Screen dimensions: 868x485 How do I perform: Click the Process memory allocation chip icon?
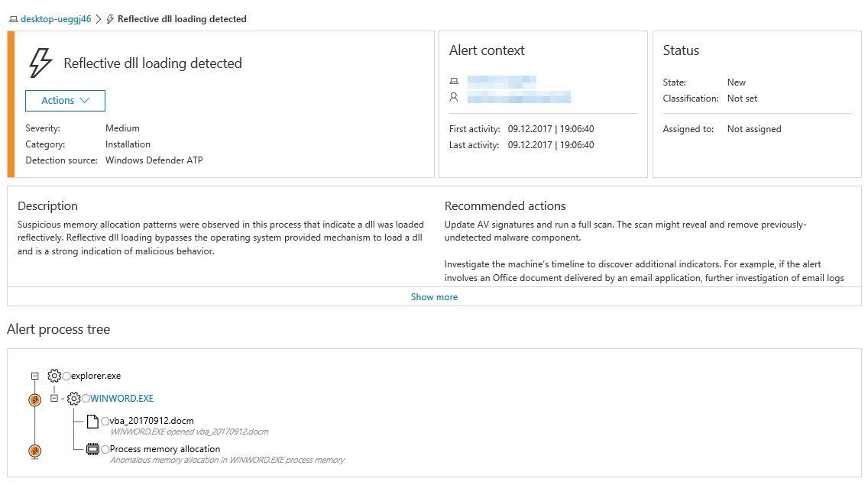[92, 449]
